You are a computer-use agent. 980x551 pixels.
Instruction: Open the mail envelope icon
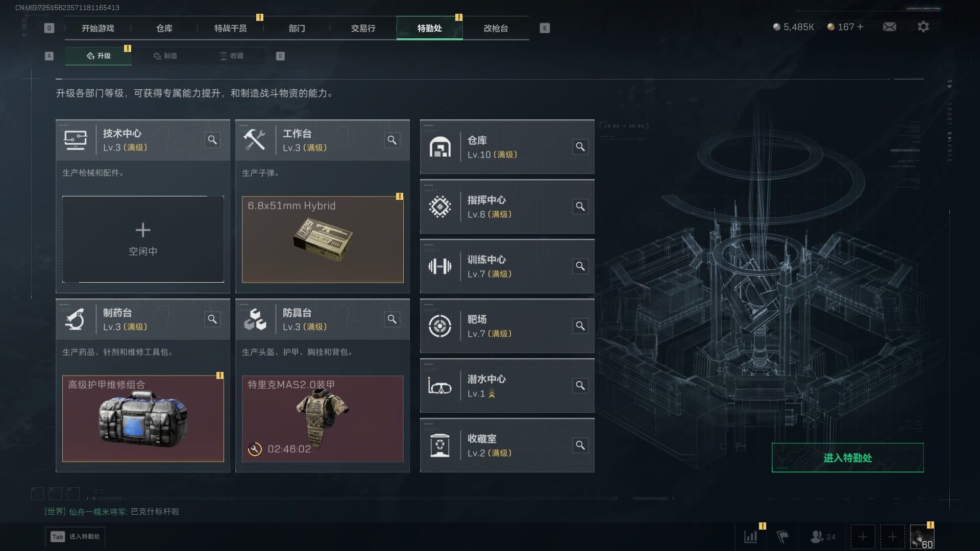[889, 27]
